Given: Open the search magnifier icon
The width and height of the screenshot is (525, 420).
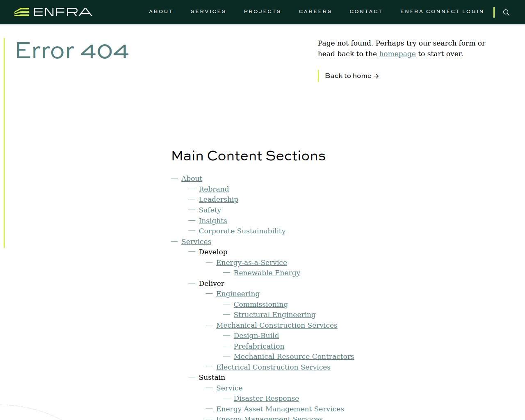Looking at the screenshot, I should (506, 12).
